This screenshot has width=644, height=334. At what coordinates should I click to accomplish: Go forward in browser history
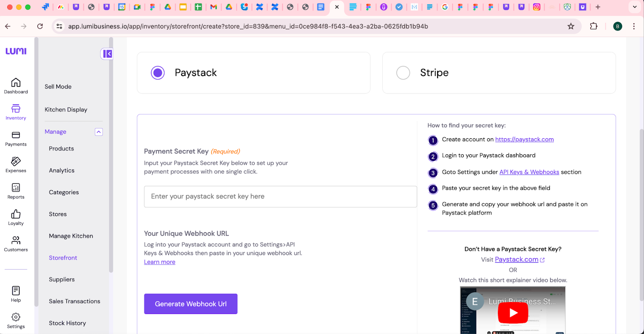(x=24, y=26)
